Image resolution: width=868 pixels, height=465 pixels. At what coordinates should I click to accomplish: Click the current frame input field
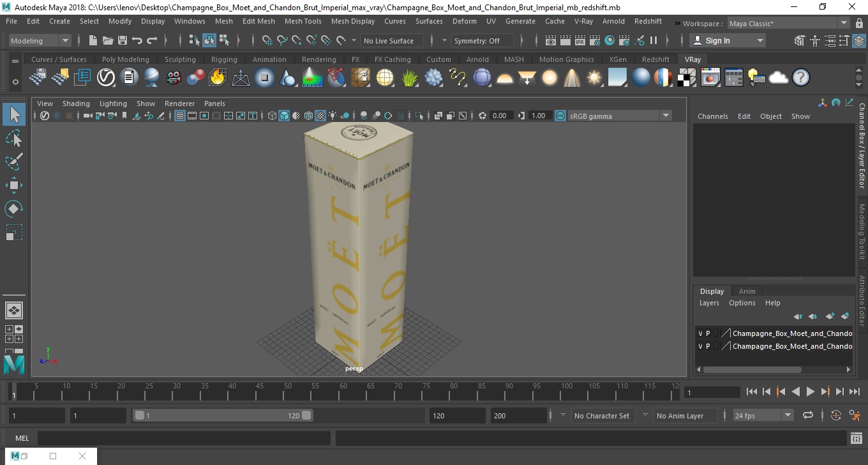tap(712, 392)
